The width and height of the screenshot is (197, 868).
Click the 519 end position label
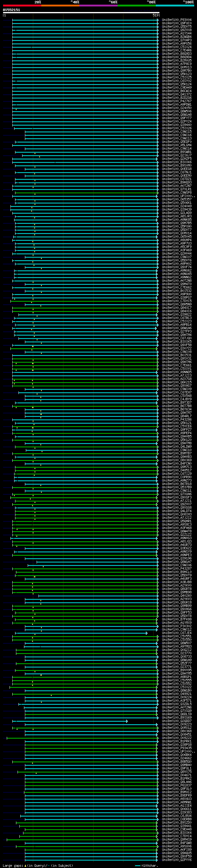click(x=155, y=15)
